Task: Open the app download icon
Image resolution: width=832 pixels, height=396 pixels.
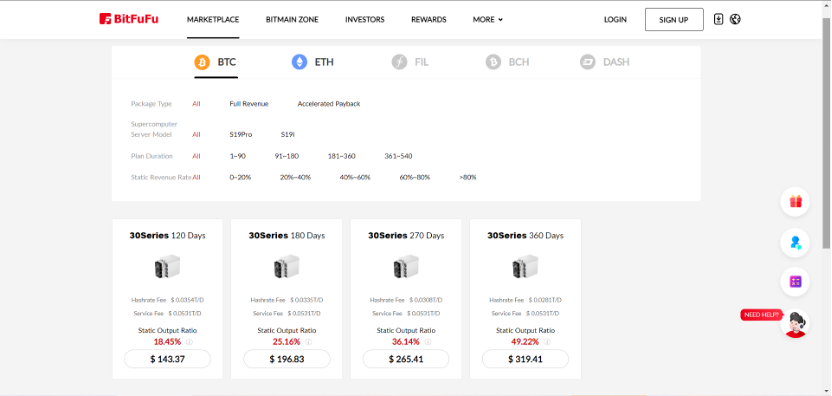Action: [718, 20]
